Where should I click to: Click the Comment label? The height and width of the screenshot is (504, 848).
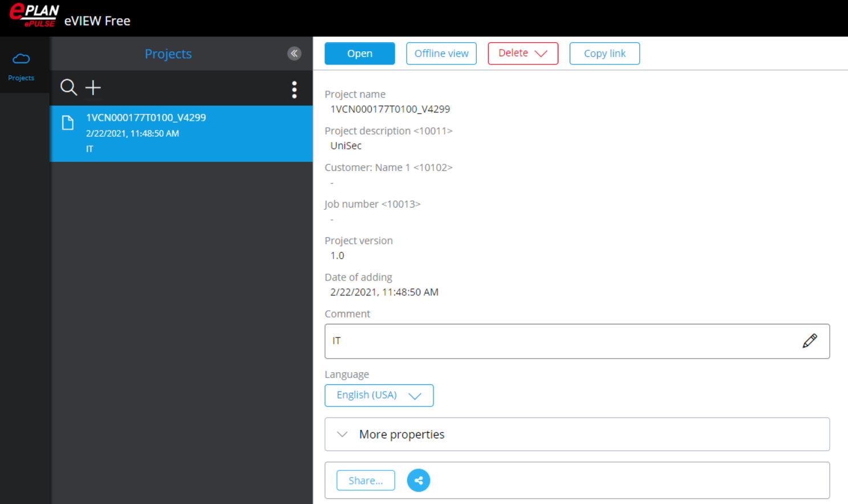pyautogui.click(x=347, y=314)
